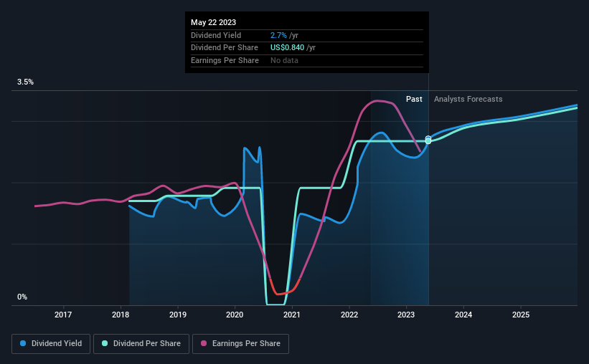Click the 3.5% y-axis label
The height and width of the screenshot is (364, 589).
25,82
